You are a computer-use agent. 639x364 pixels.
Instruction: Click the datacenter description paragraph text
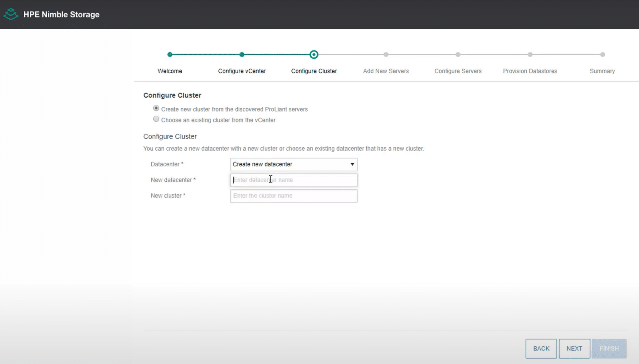tap(283, 148)
